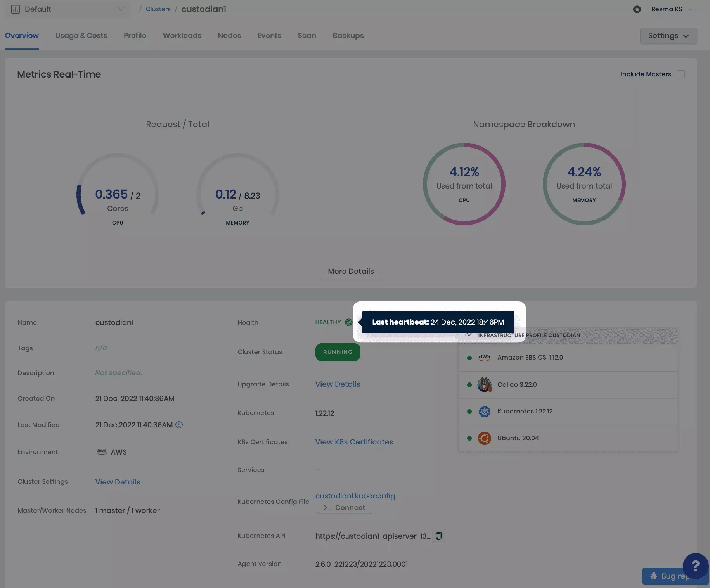This screenshot has width=710, height=588.
Task: Collapse the Infrastructure Profile Custodian section
Action: (469, 335)
